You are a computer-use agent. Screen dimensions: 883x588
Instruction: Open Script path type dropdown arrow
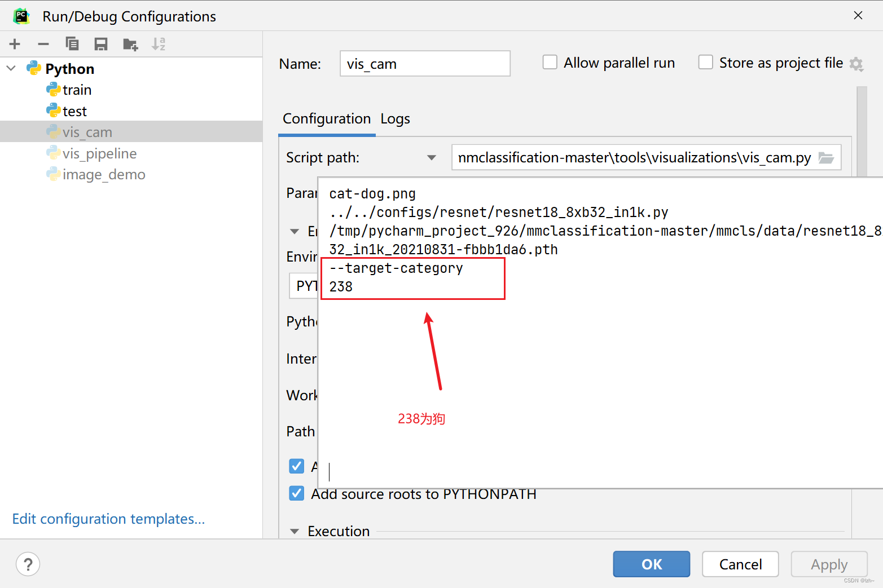pyautogui.click(x=432, y=158)
